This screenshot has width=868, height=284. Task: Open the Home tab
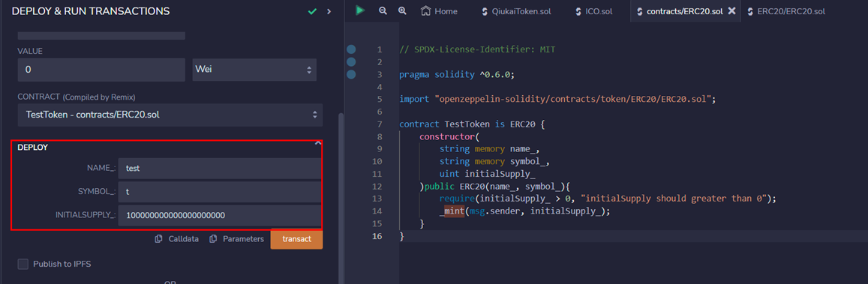[x=439, y=11]
